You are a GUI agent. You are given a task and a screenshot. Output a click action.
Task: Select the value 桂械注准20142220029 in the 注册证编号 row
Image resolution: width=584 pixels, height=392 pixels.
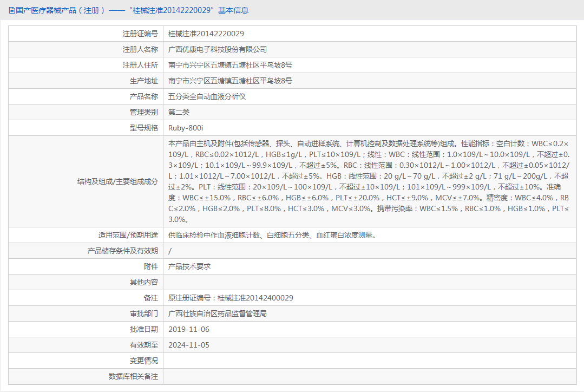point(206,34)
